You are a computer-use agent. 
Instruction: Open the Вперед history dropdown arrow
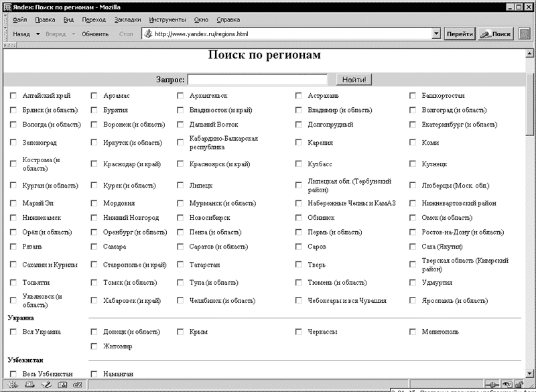click(74, 34)
